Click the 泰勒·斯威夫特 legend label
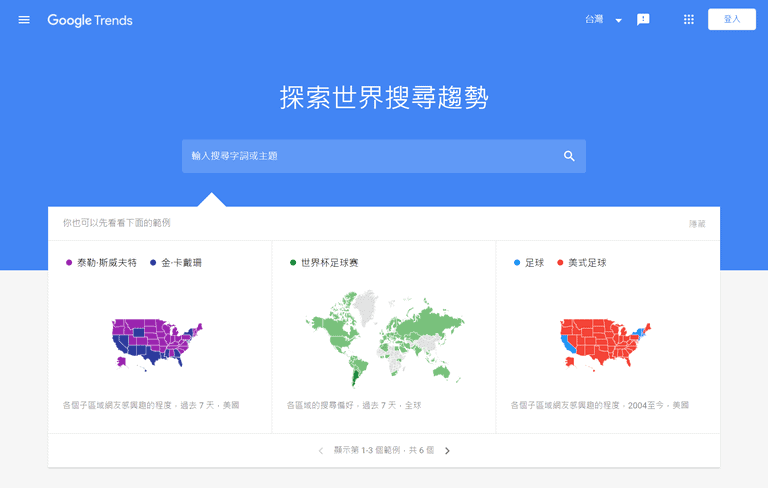 click(x=107, y=263)
